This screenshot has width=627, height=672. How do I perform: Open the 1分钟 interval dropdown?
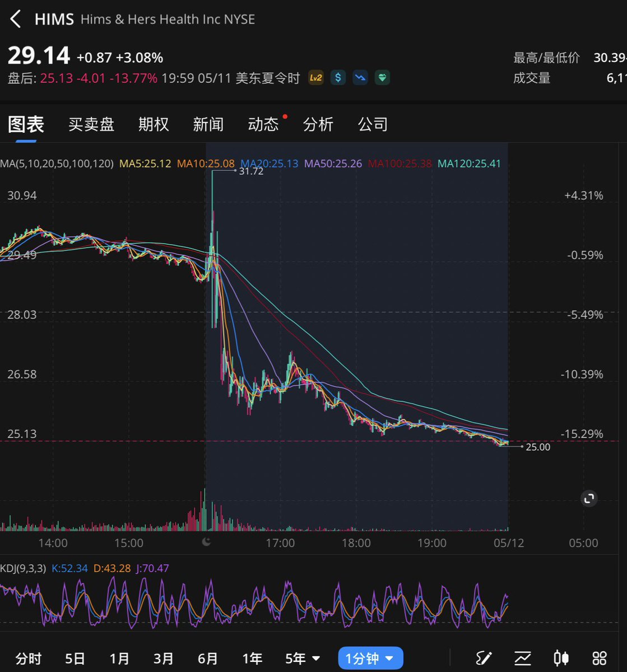[370, 659]
